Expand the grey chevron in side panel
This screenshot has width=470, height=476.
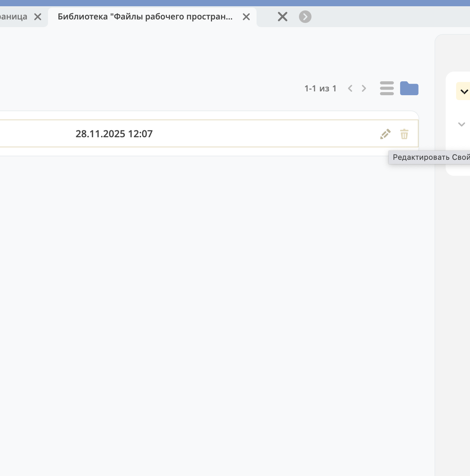pos(461,124)
